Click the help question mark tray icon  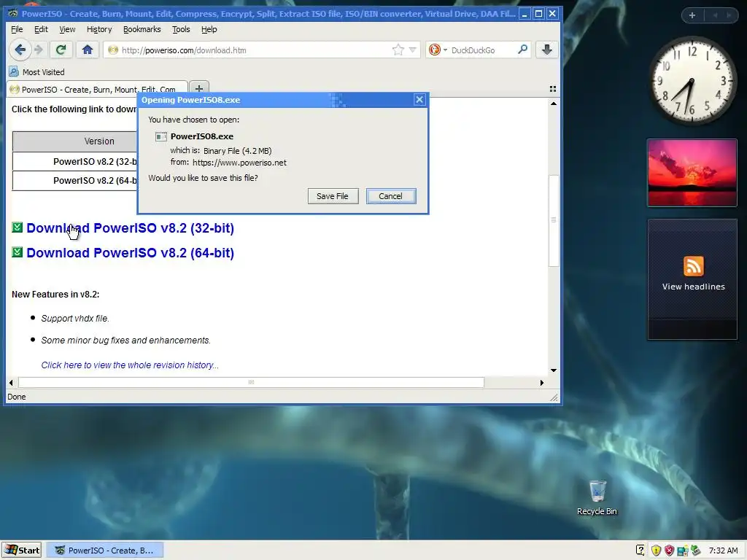click(640, 551)
